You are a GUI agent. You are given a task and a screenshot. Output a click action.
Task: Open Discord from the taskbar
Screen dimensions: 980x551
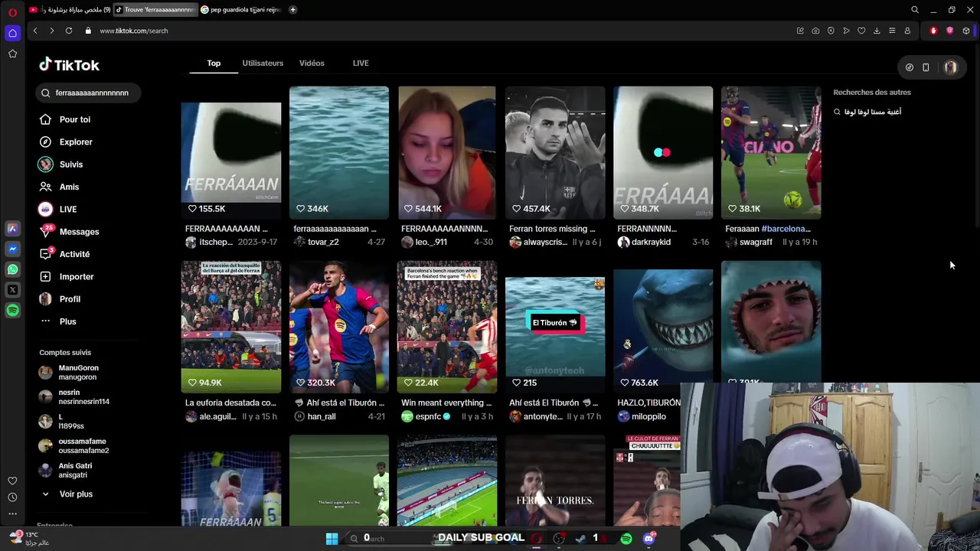tap(649, 539)
